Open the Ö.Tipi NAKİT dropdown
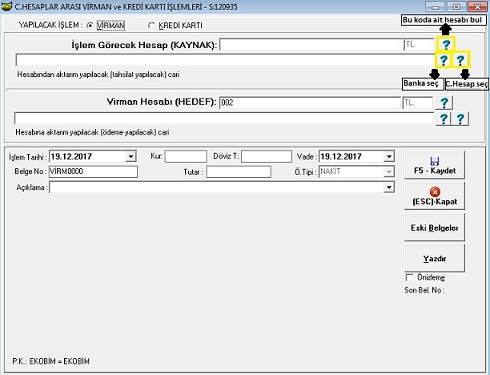Viewport: 490px width, 375px height. 389,172
